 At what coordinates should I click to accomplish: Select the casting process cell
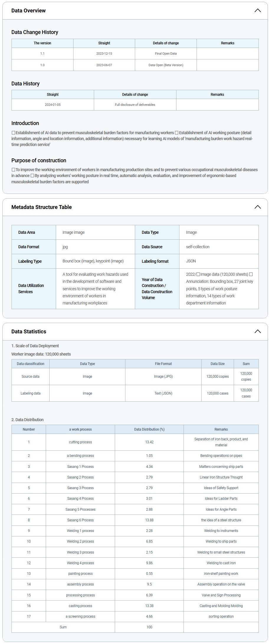80,606
